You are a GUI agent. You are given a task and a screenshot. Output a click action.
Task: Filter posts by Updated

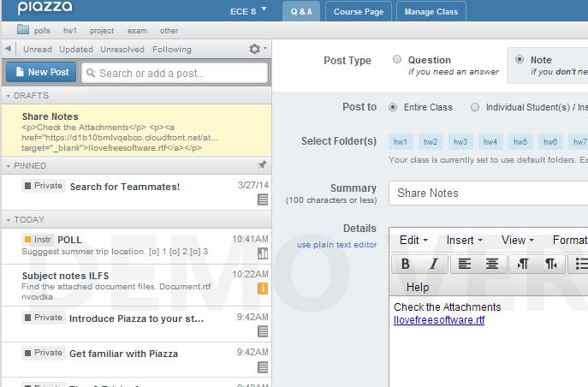coord(76,49)
